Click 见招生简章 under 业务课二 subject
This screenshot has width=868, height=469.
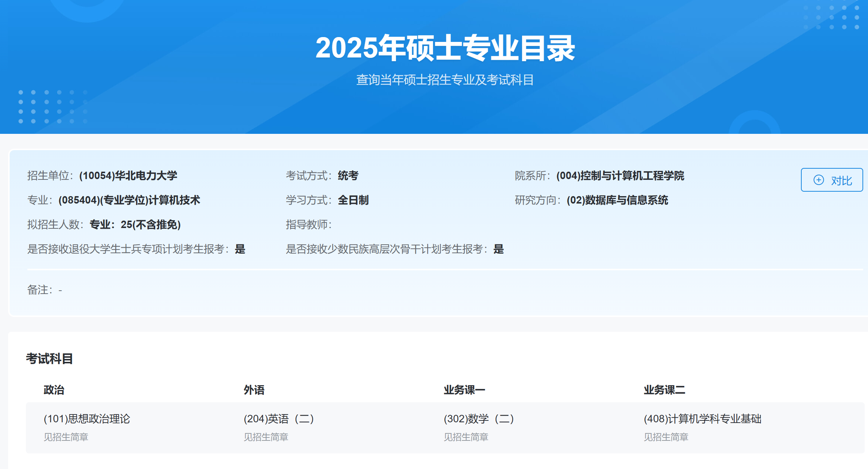click(x=666, y=437)
